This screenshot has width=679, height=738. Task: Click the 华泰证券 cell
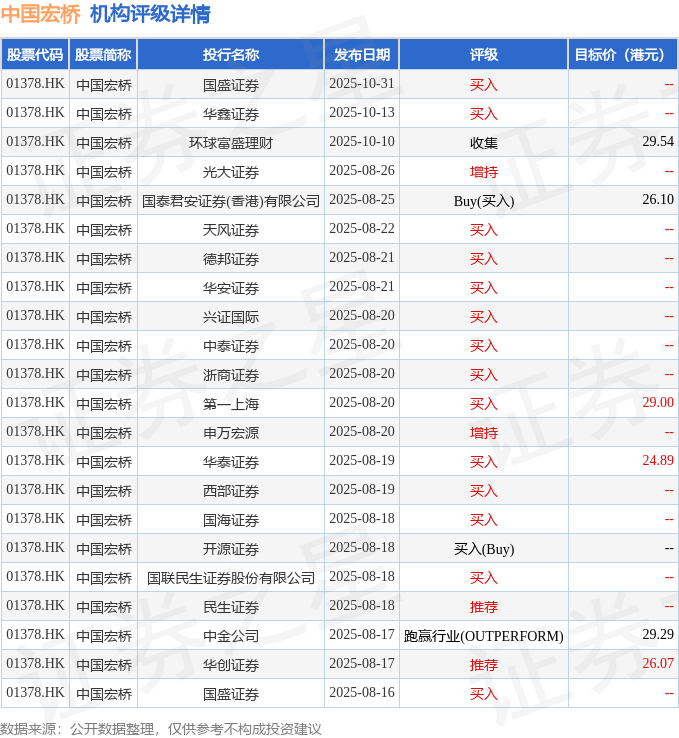pyautogui.click(x=231, y=462)
